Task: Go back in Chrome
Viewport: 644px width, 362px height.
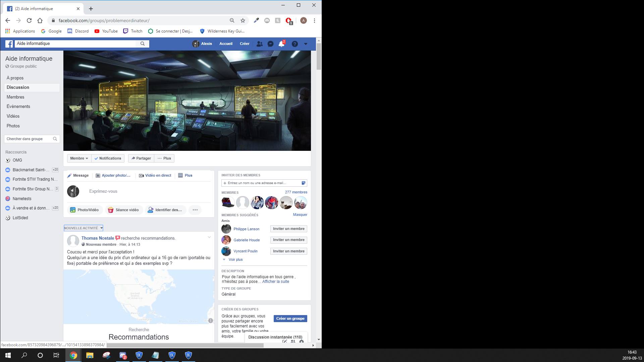Action: click(8, 20)
